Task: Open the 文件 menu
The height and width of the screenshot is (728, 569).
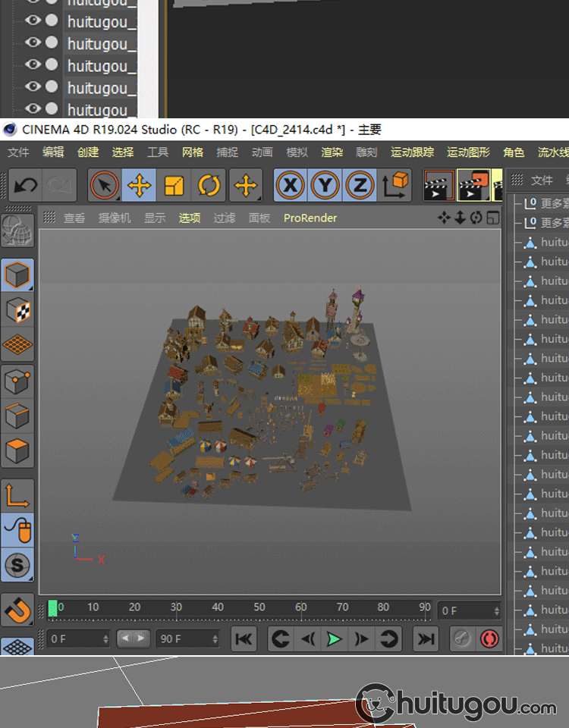Action: (18, 152)
